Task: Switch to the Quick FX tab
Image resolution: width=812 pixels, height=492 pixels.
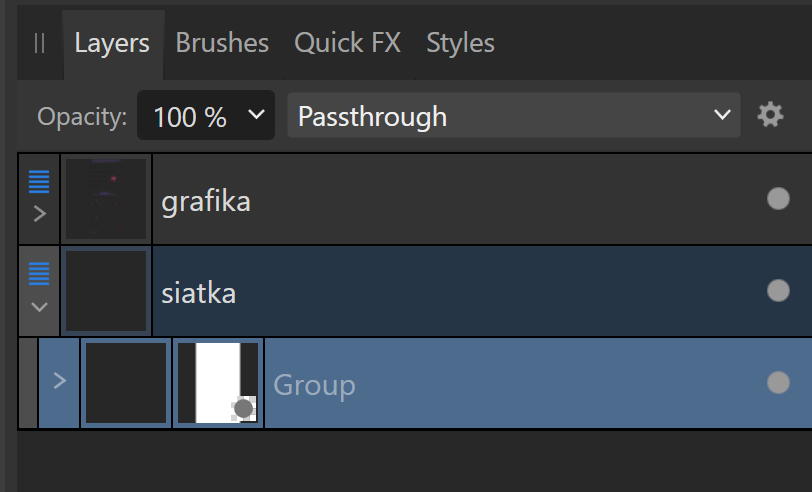Action: pyautogui.click(x=347, y=42)
